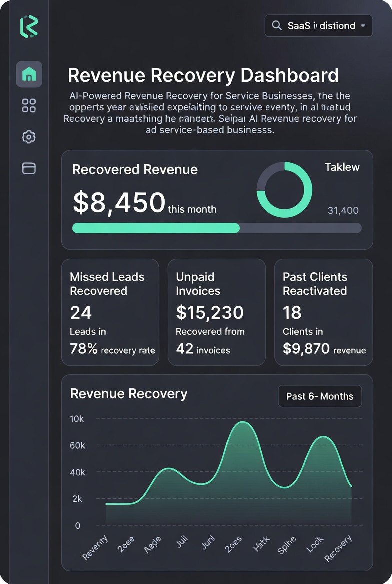Open the Home icon in the sidebar

[x=29, y=74]
